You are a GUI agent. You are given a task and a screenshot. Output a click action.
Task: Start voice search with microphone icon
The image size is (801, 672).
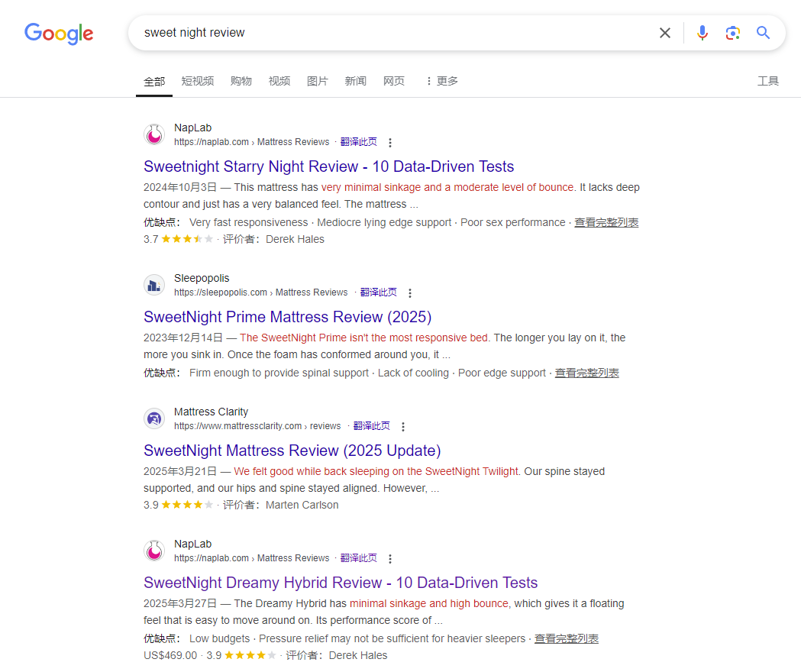tap(702, 33)
